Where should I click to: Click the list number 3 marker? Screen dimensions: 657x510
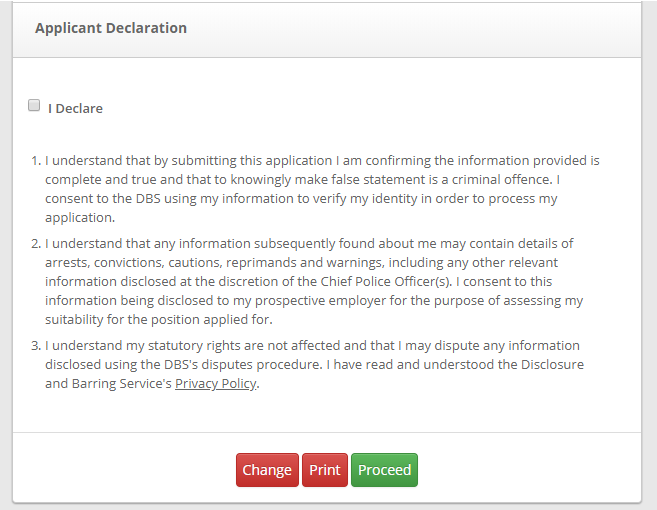tap(35, 346)
